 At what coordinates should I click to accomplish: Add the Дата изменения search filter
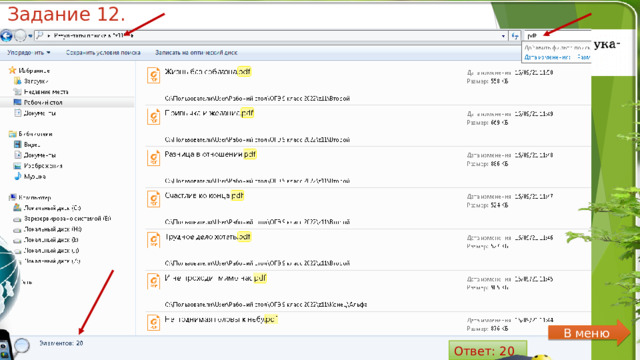pyautogui.click(x=547, y=57)
